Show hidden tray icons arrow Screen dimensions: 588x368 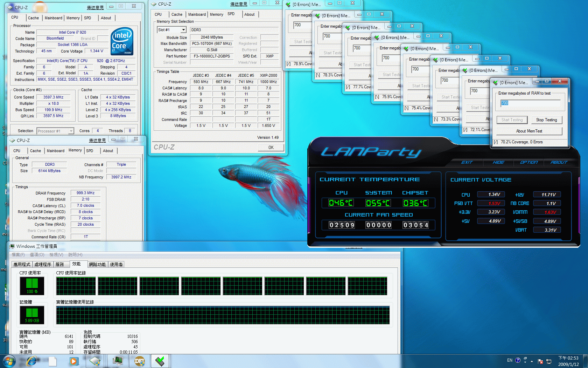[x=532, y=361]
